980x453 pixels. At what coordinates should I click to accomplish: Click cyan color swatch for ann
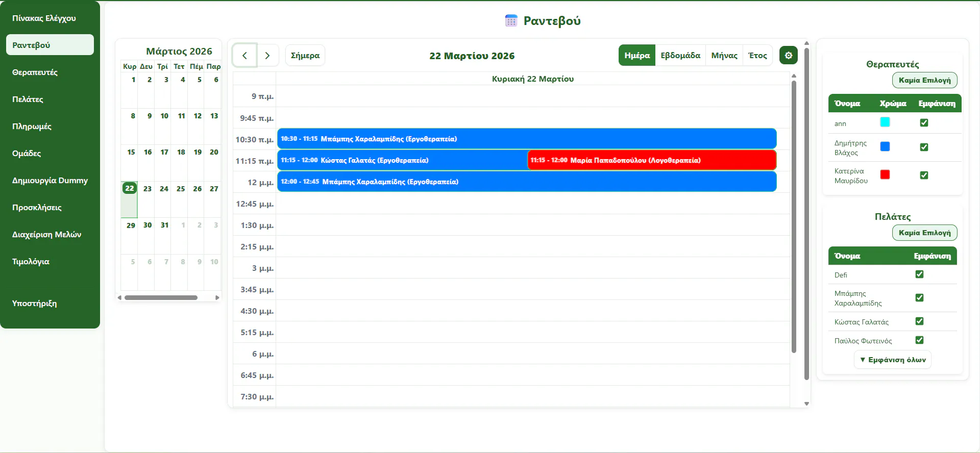click(885, 122)
